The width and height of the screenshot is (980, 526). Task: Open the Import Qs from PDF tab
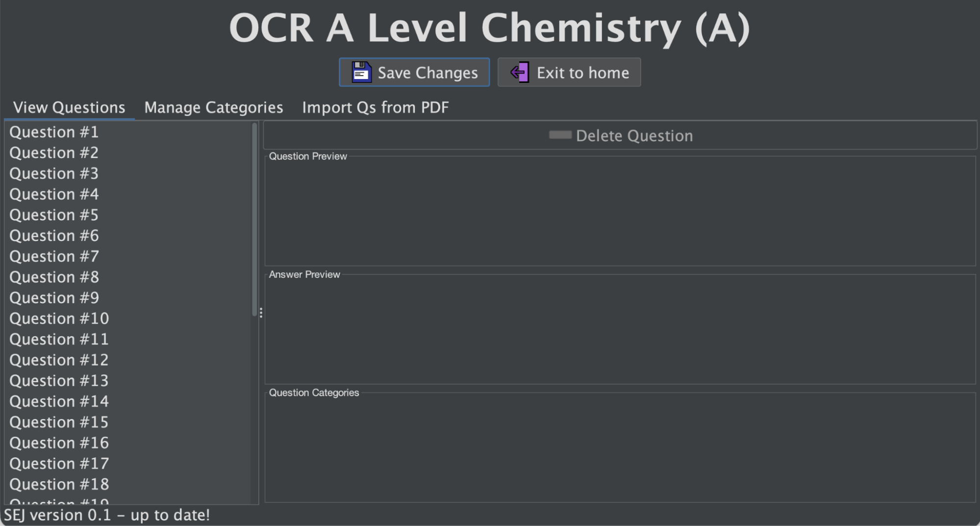[375, 107]
